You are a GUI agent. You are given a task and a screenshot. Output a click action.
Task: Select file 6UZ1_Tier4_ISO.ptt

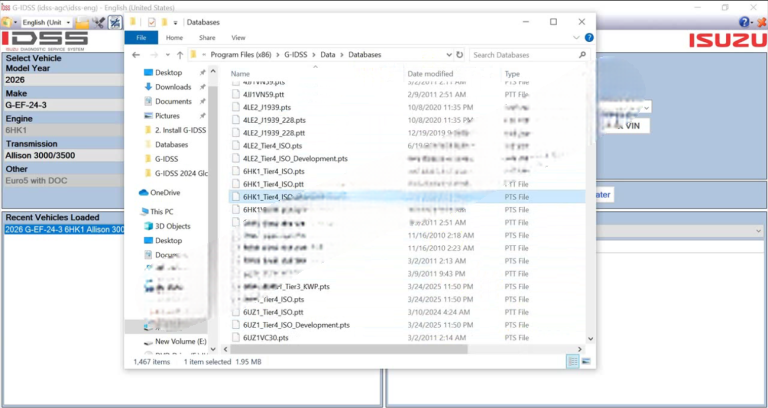tap(273, 312)
